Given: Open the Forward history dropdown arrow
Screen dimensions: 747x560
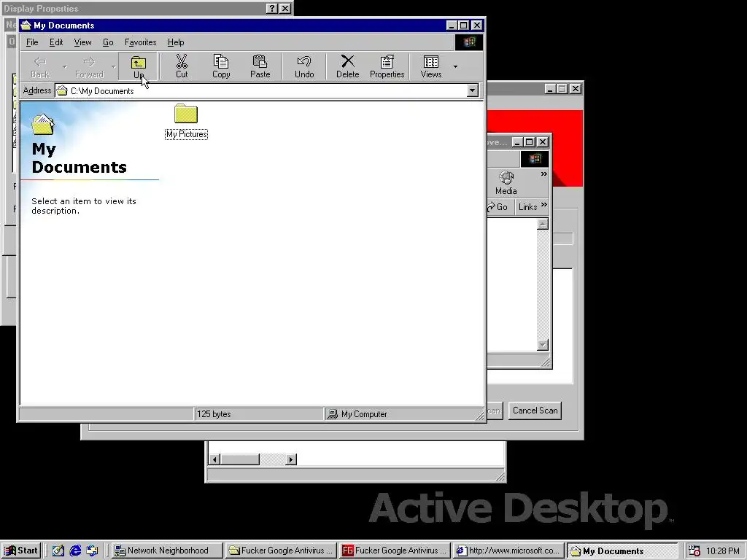Looking at the screenshot, I should pyautogui.click(x=113, y=66).
